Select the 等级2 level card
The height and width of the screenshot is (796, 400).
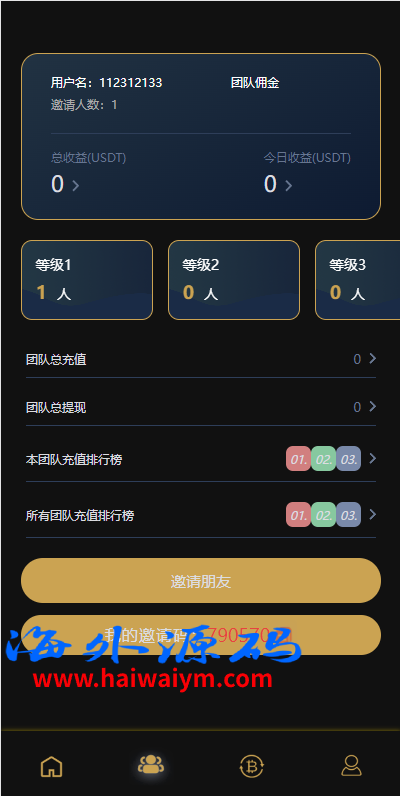pyautogui.click(x=234, y=280)
